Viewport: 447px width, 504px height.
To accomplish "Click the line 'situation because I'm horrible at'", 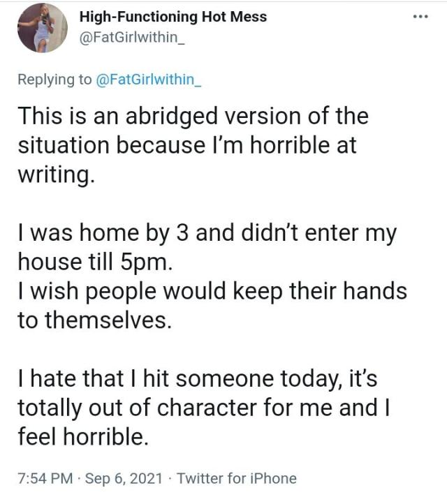I will pos(186,145).
